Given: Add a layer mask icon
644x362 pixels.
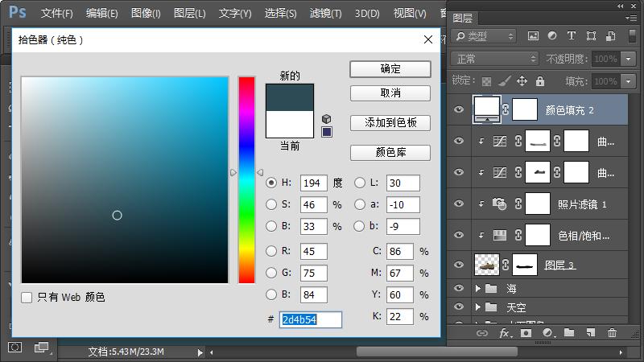Looking at the screenshot, I should [526, 333].
